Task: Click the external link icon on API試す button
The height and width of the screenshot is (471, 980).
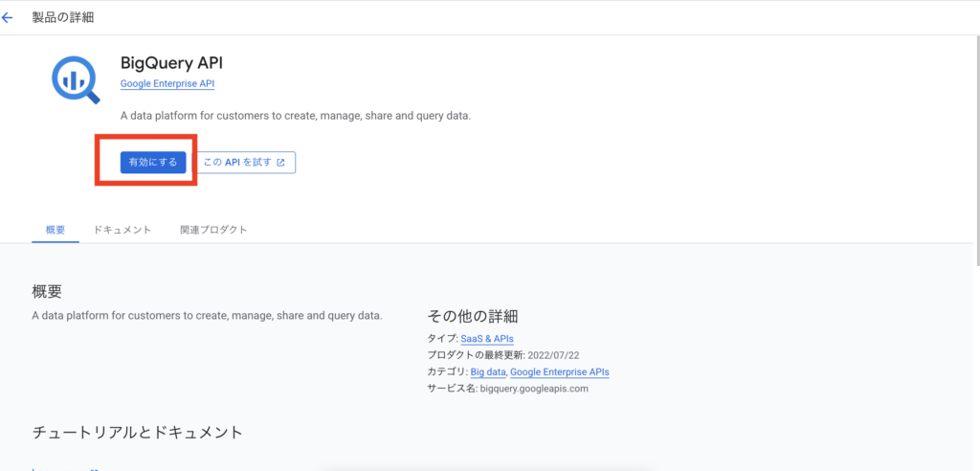Action: click(x=280, y=163)
